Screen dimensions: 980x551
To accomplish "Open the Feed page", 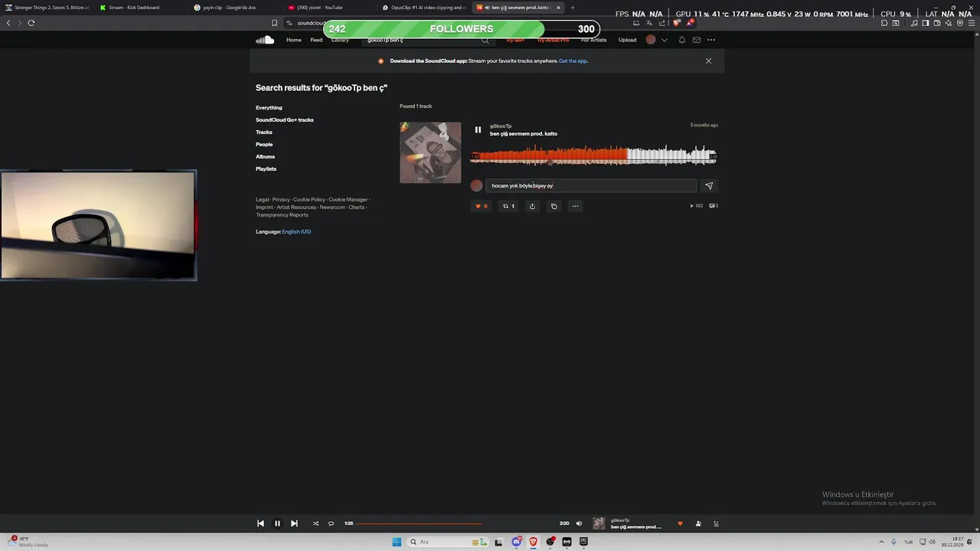I will pos(316,40).
